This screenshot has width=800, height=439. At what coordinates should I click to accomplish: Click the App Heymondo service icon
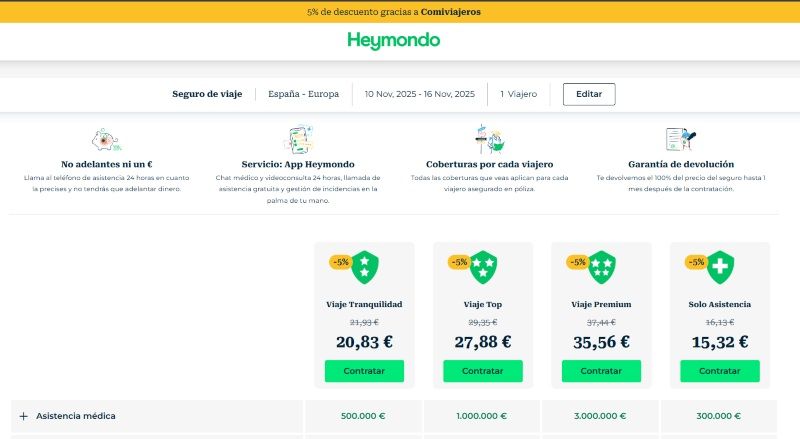click(x=298, y=140)
